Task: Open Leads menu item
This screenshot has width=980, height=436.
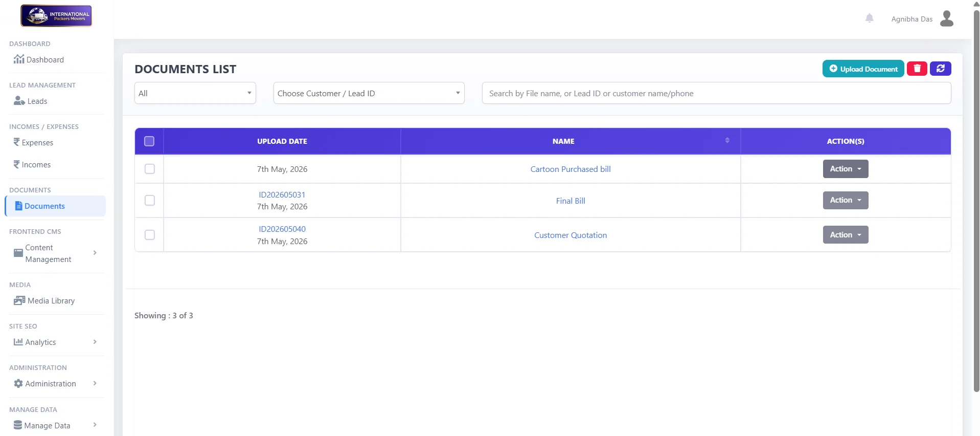Action: pyautogui.click(x=37, y=101)
